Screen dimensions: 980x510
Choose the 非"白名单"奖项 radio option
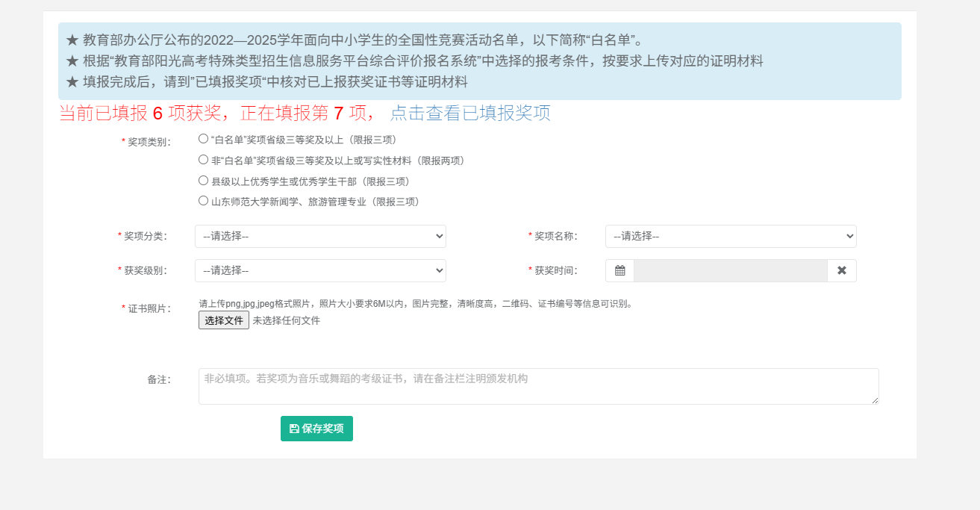coord(203,160)
